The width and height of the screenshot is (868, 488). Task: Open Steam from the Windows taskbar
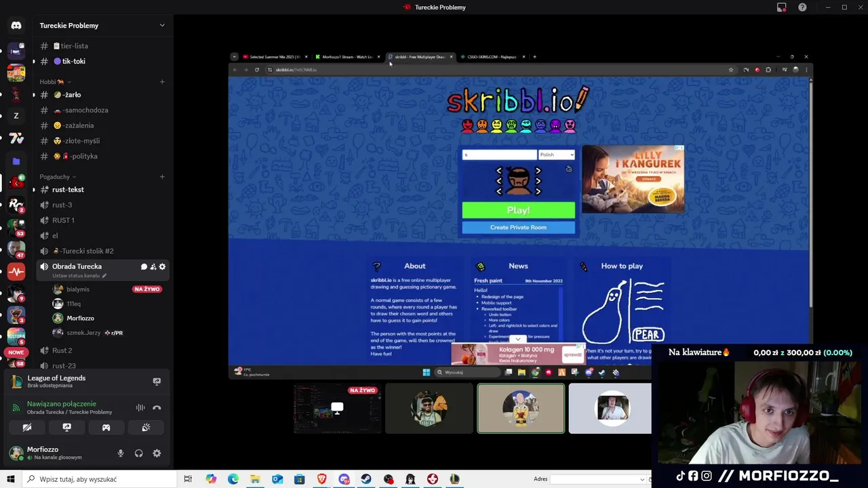(366, 479)
